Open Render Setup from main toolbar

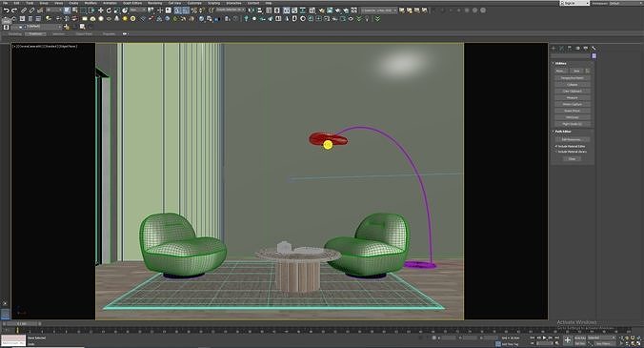click(x=322, y=10)
